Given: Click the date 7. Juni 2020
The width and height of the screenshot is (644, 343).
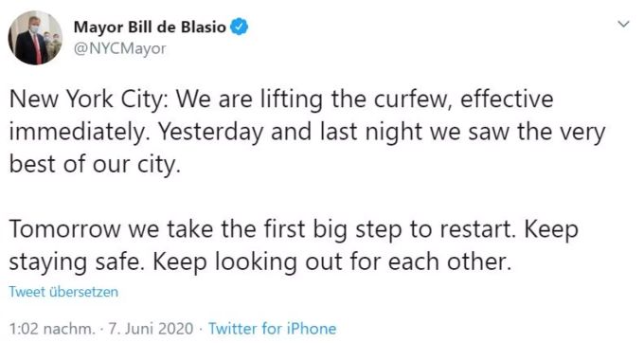Looking at the screenshot, I should [151, 329].
